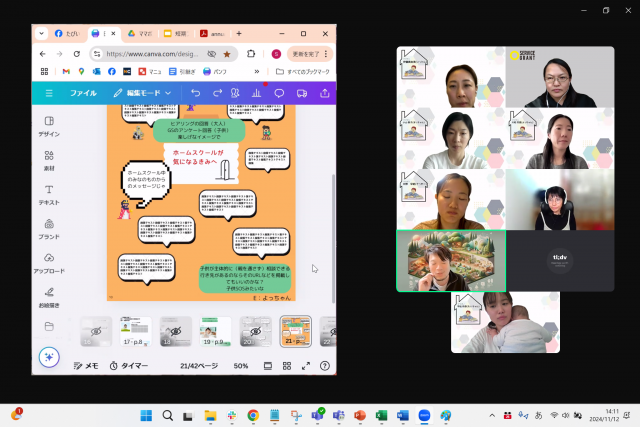The image size is (640, 427).
Task: Open the メモ notes button
Action: 86,366
